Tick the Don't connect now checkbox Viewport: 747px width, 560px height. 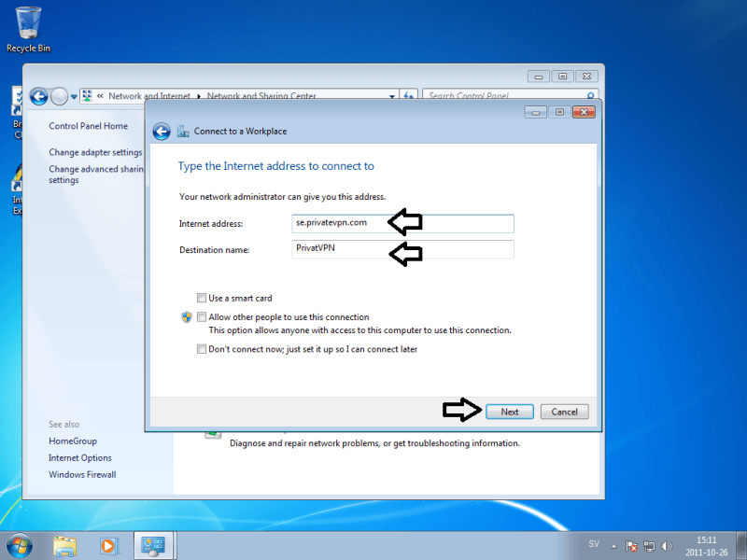[202, 349]
